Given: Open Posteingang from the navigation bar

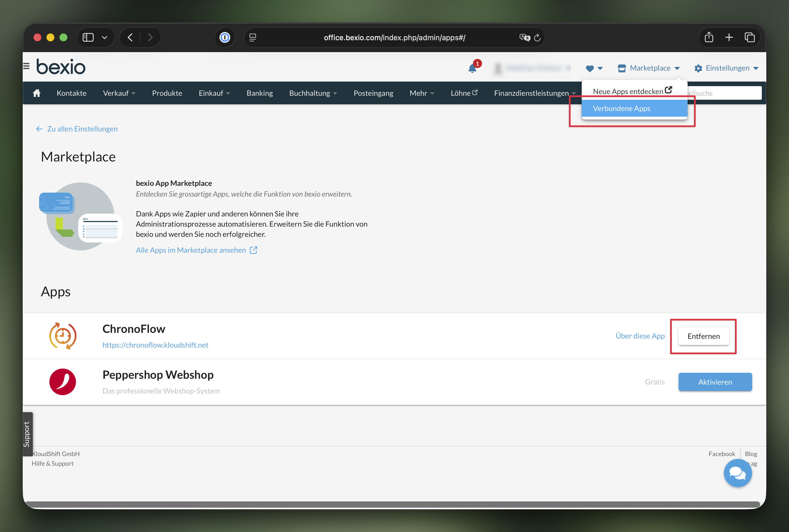Looking at the screenshot, I should click(373, 93).
